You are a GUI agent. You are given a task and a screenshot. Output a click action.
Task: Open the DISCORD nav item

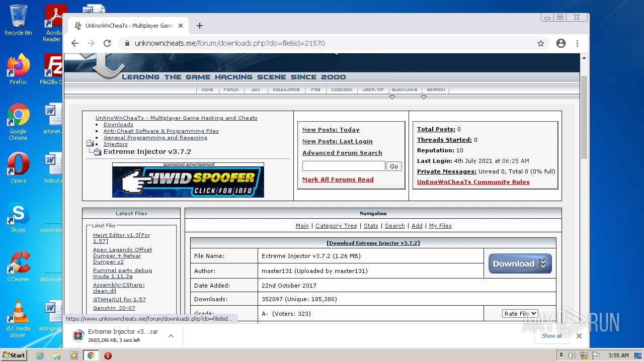(342, 89)
